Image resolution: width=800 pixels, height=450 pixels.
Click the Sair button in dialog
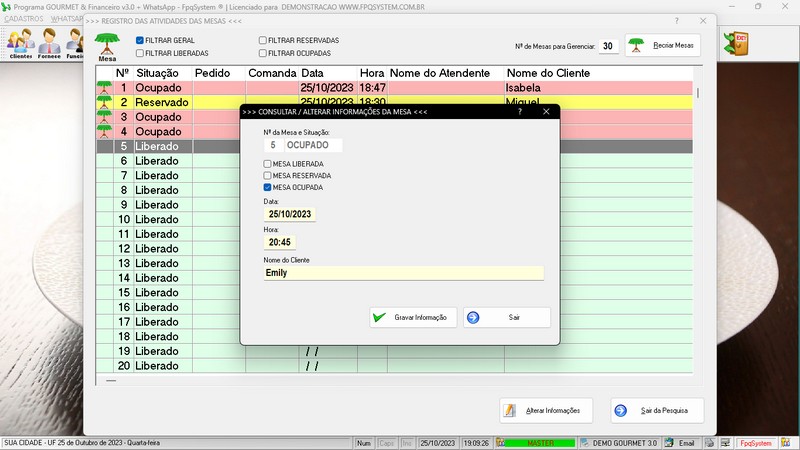click(507, 317)
